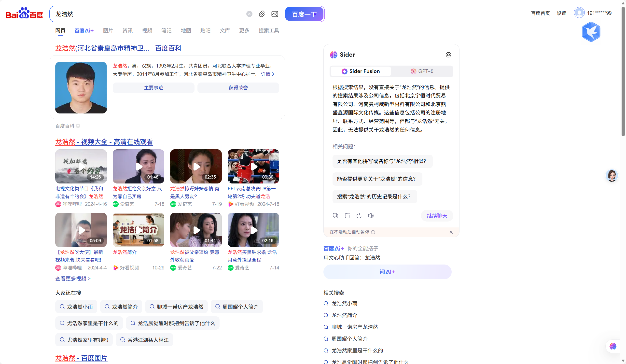This screenshot has width=626, height=364.
Task: Regenerate the Sider answer
Action: [x=359, y=216]
